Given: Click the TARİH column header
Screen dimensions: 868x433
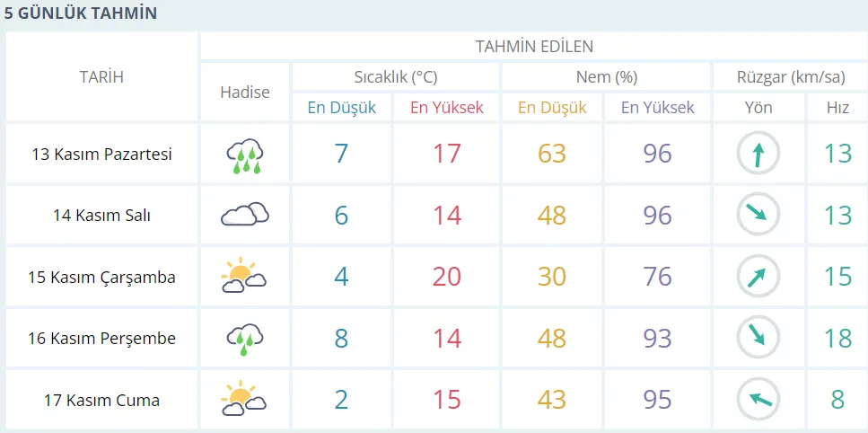Looking at the screenshot, I should pos(101,77).
